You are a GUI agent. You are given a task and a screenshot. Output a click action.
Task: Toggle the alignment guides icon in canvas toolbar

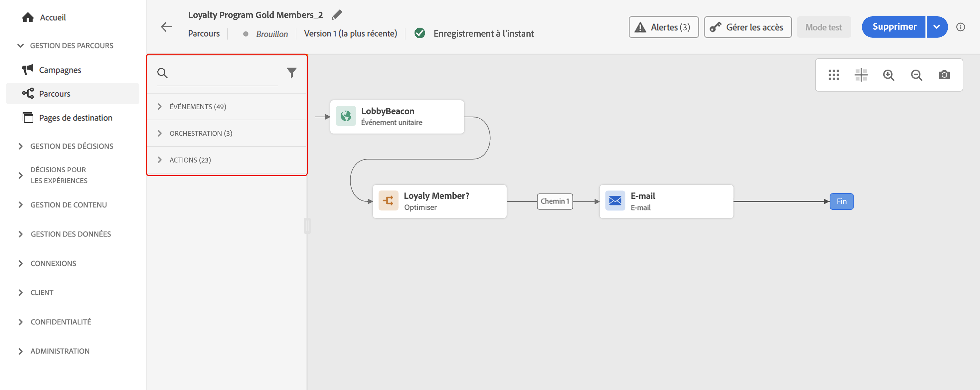tap(861, 75)
